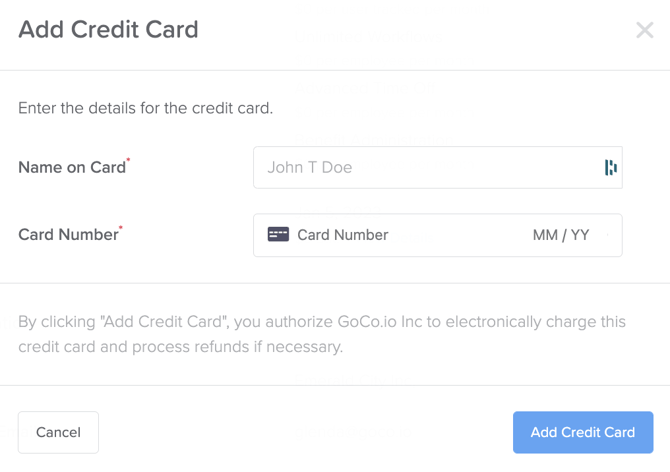Click empty area right of John T Doe placeholder
Viewport: 670px width, 472px height.
click(476, 167)
